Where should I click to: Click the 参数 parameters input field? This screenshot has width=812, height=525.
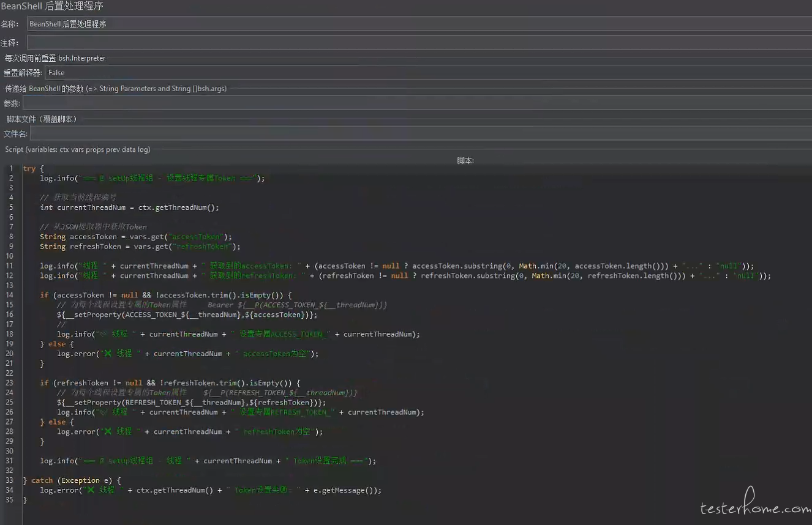[x=416, y=103]
